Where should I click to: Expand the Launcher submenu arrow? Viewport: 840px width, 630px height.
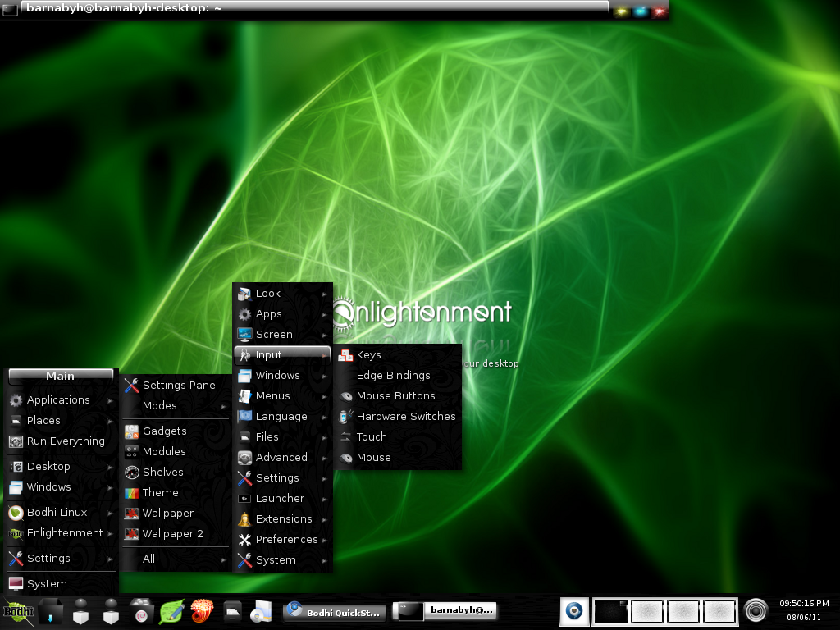(324, 500)
